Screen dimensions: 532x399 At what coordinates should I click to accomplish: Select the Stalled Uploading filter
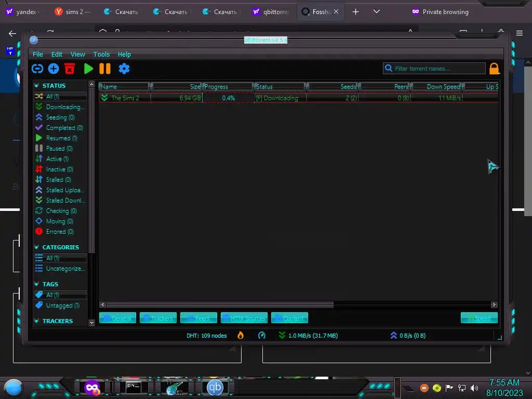pos(60,190)
